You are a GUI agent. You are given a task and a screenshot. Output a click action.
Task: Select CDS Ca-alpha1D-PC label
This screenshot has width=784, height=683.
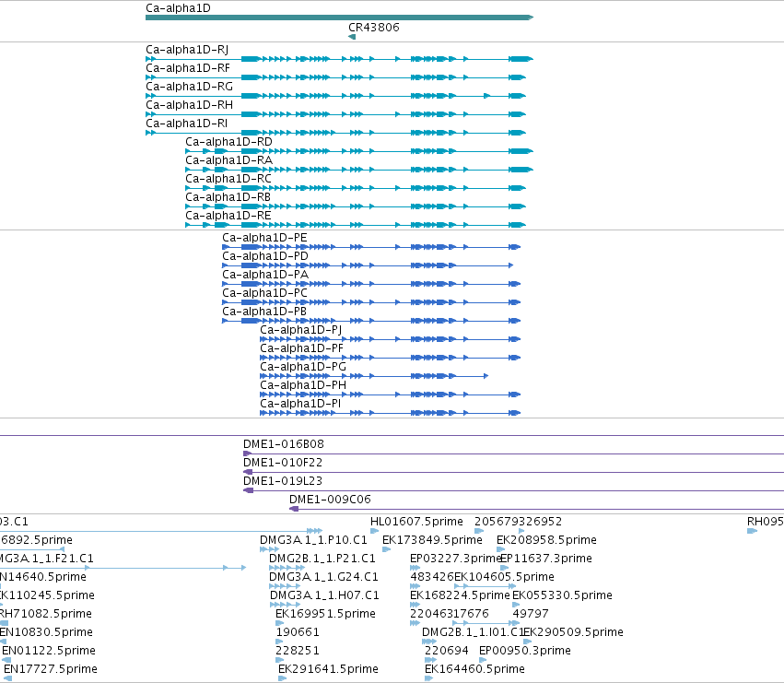point(265,294)
